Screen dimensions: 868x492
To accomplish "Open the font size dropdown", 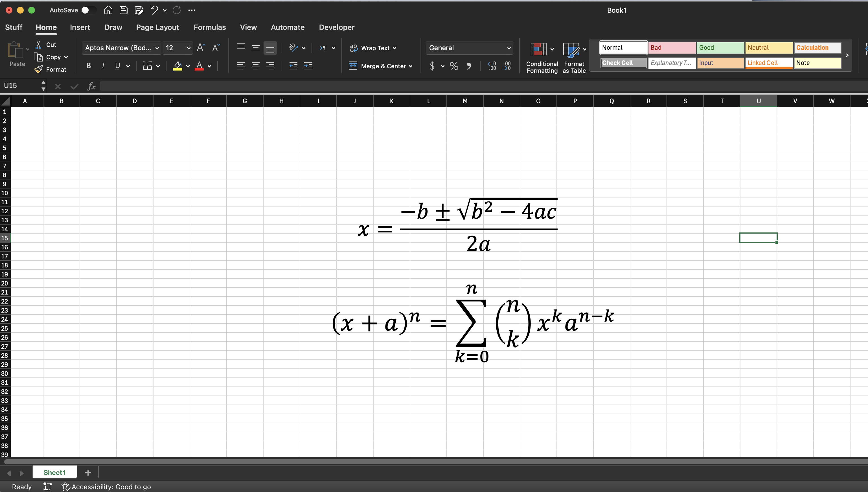I will click(189, 48).
